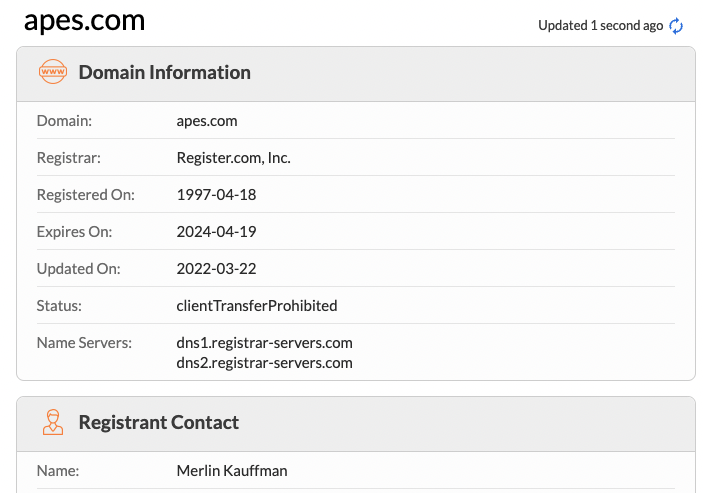The width and height of the screenshot is (703, 493).
Task: Click the clientTransferProhibited status value
Action: tap(257, 306)
